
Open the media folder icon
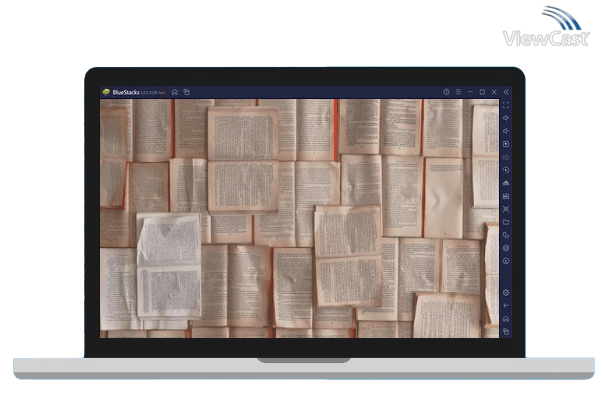pos(506,222)
